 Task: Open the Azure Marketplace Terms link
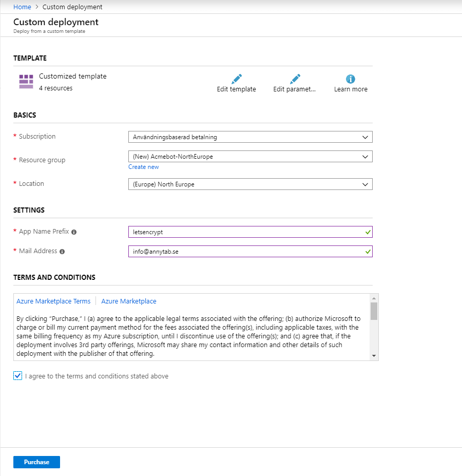pos(53,301)
